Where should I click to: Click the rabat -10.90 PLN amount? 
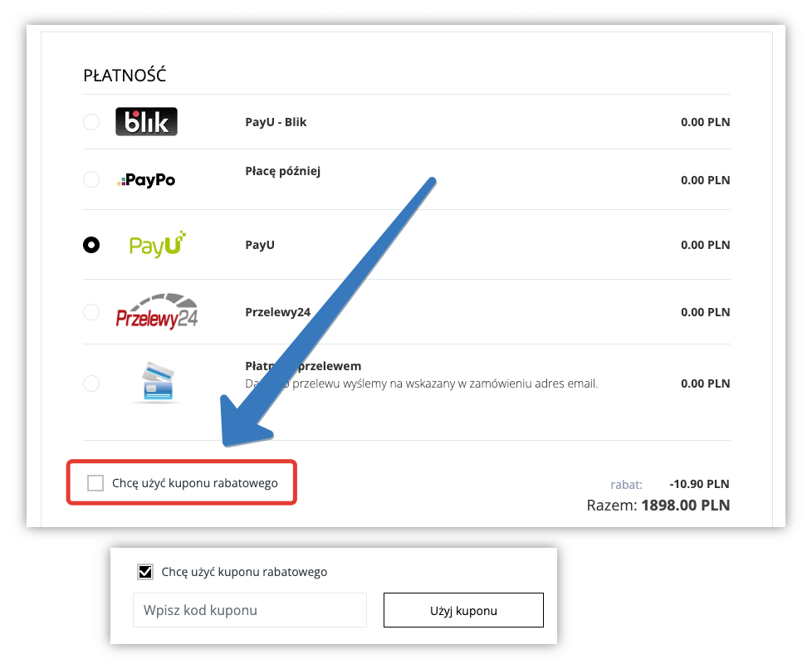coord(699,484)
